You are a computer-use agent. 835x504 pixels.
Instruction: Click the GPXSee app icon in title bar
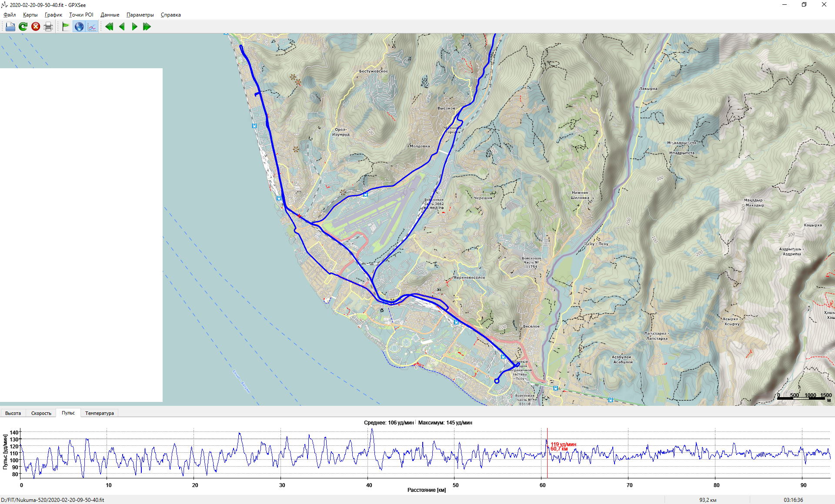5,5
